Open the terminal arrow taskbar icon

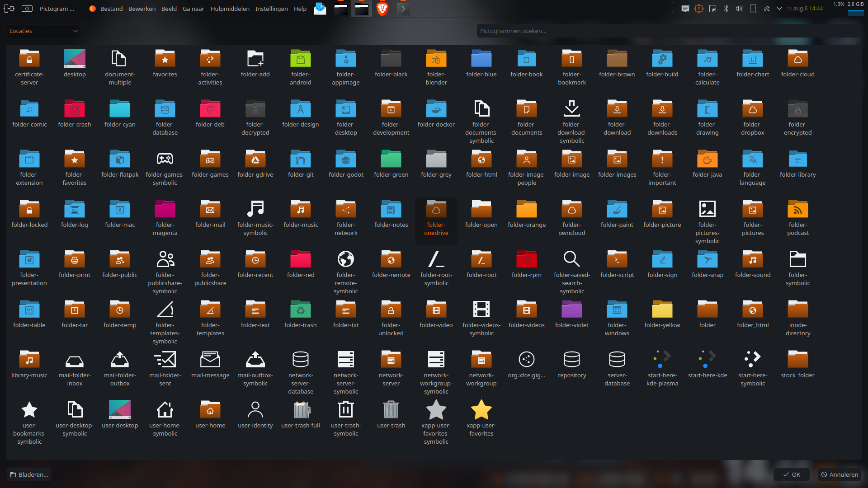(x=403, y=9)
